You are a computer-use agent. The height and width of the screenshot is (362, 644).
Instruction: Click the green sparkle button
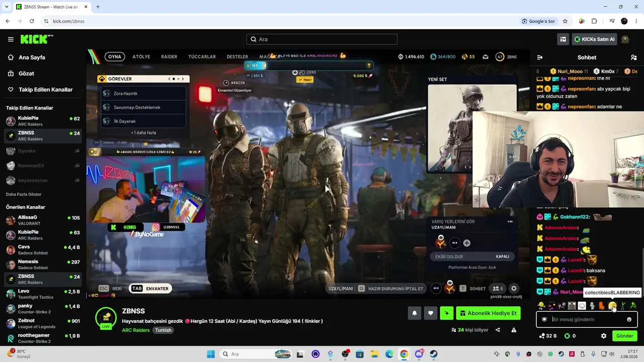[447, 313]
